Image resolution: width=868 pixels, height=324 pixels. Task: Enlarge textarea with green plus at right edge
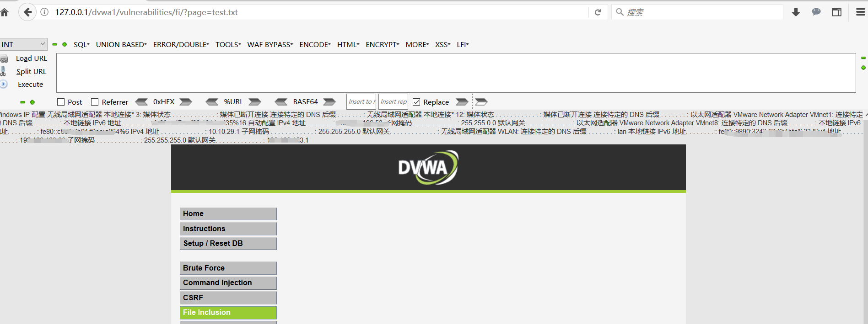coord(863,68)
